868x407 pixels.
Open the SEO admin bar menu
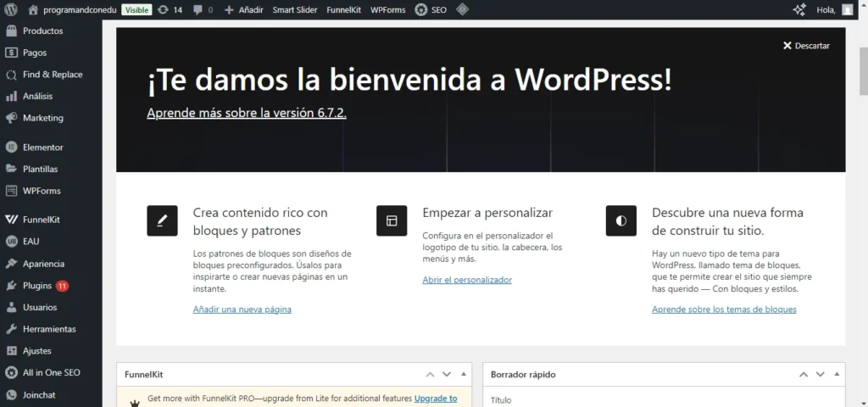[x=431, y=9]
